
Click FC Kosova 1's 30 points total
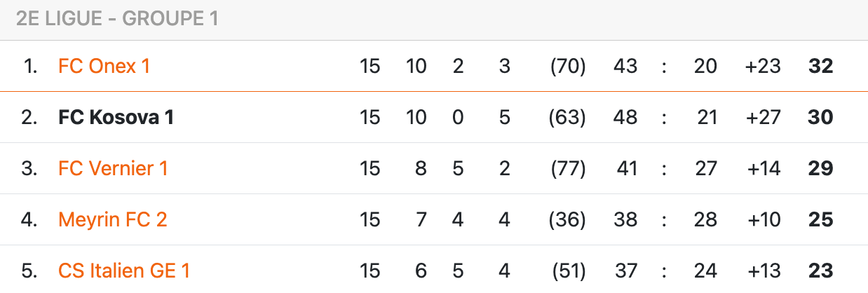(x=820, y=118)
